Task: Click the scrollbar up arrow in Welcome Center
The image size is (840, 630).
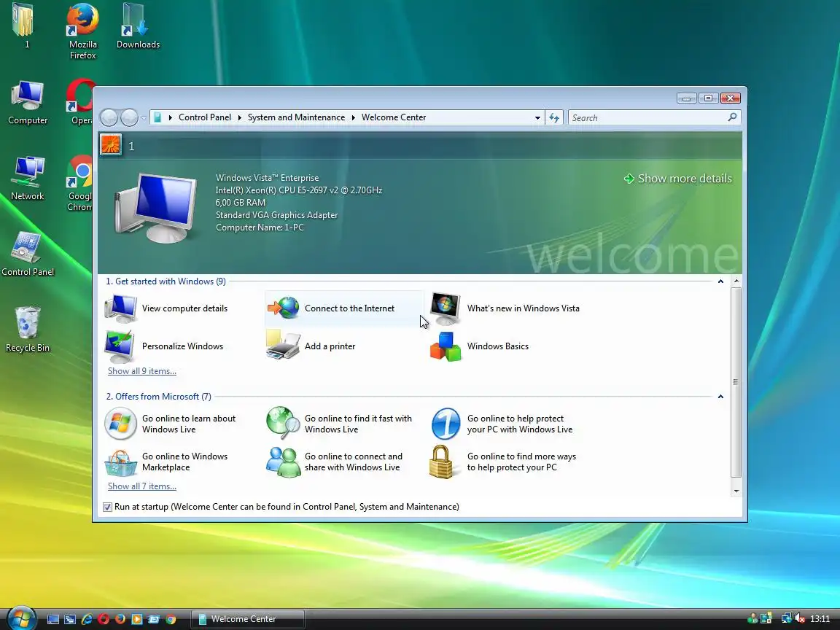Action: point(736,281)
